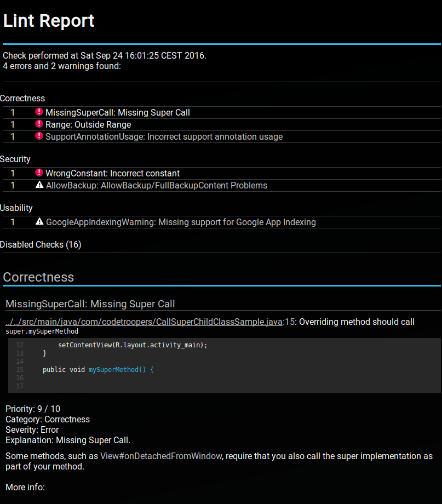The height and width of the screenshot is (504, 442).
Task: Click the WrongConstant error icon
Action: coord(39,173)
